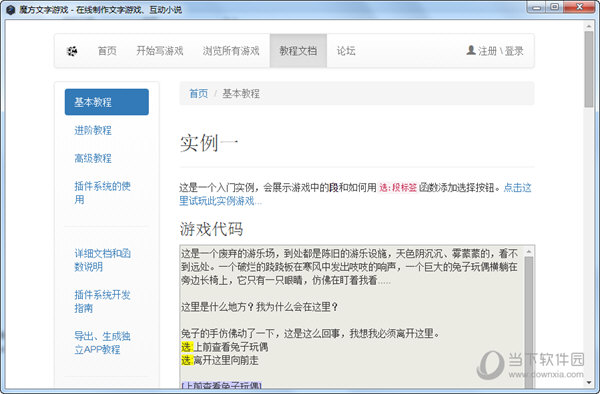
Task: Maximize the window
Action: point(554,7)
